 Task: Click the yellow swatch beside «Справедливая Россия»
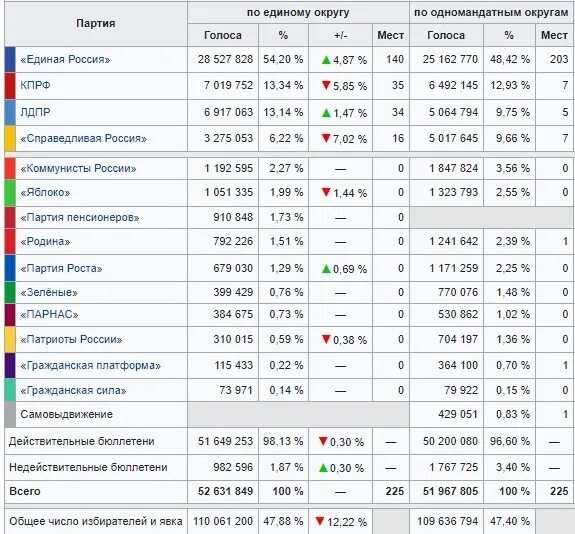click(10, 139)
